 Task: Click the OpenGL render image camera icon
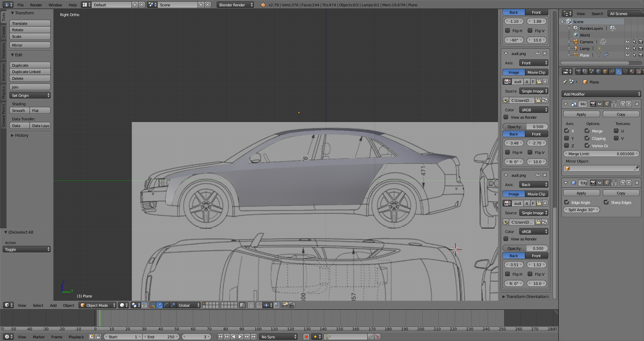(285, 305)
